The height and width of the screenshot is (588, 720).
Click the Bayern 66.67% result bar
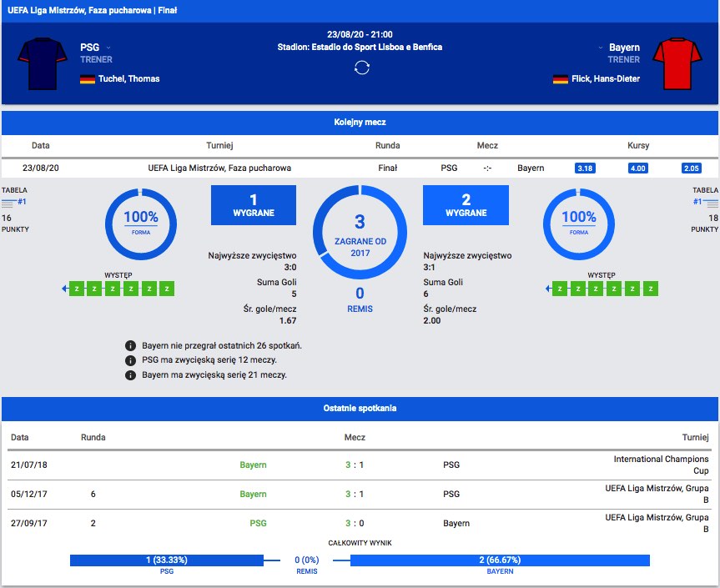500,560
